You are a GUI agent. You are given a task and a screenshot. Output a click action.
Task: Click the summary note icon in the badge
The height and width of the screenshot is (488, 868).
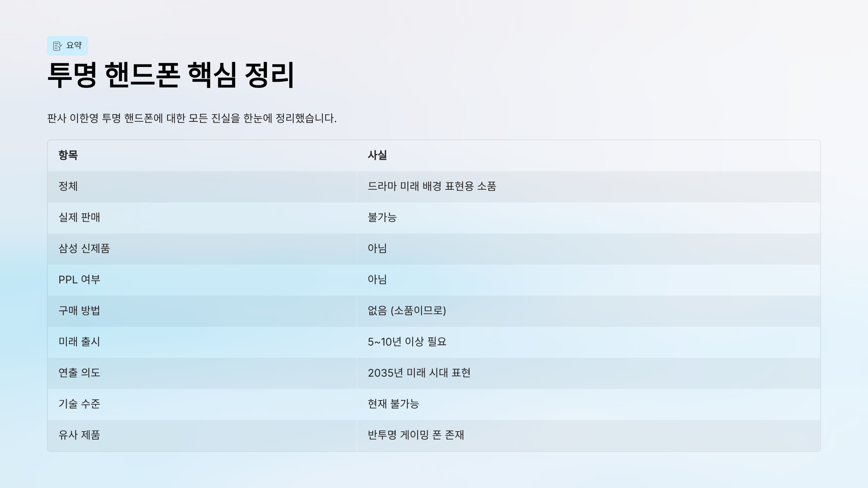(57, 46)
